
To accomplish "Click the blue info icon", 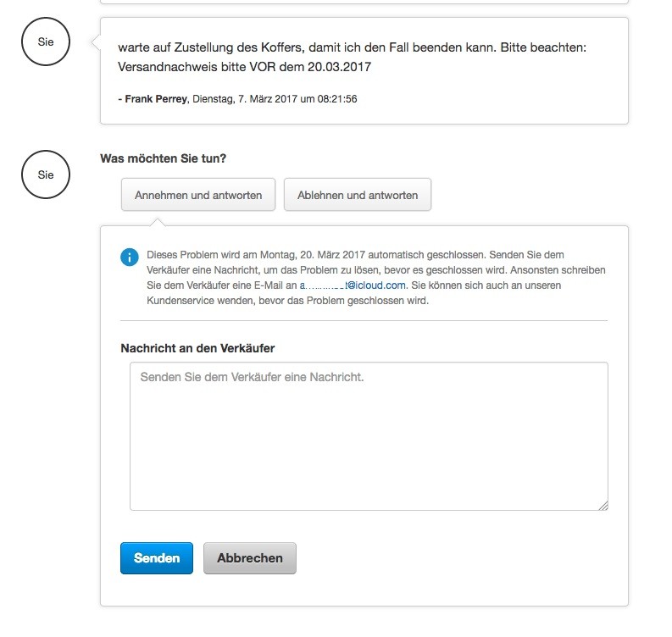I will [130, 258].
